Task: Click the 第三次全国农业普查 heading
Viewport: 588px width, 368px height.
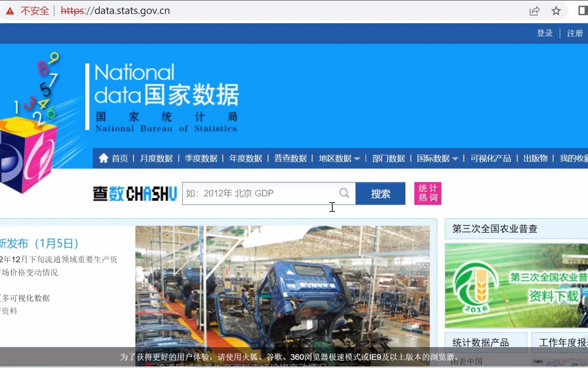Action: pos(495,229)
